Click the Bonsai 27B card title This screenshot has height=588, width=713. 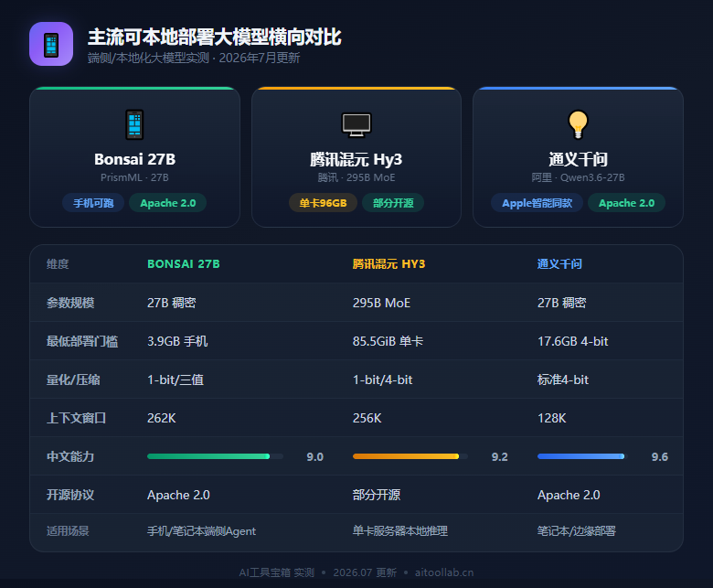coord(134,159)
